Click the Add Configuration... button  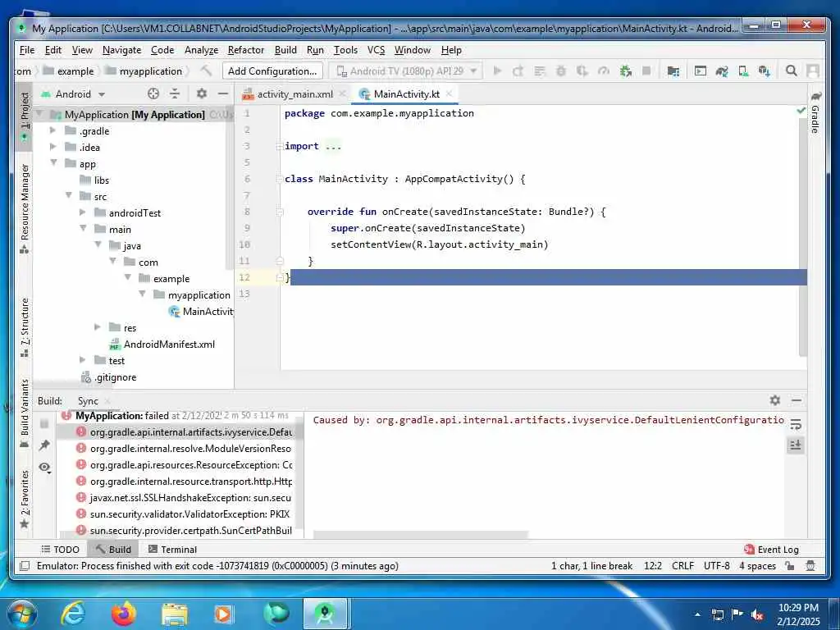(272, 71)
